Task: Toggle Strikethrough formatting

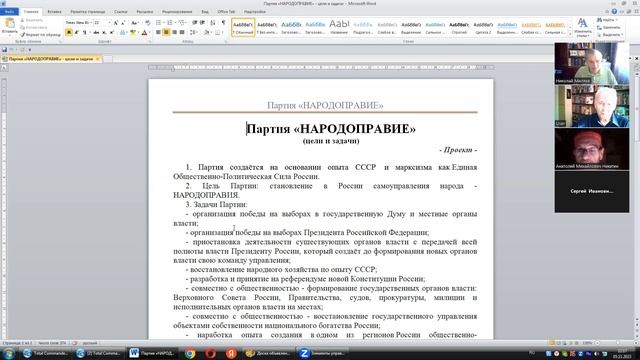Action: 96,32
